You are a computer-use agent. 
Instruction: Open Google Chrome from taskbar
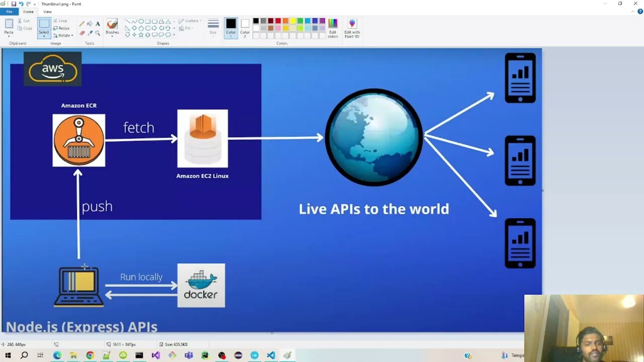(90, 355)
